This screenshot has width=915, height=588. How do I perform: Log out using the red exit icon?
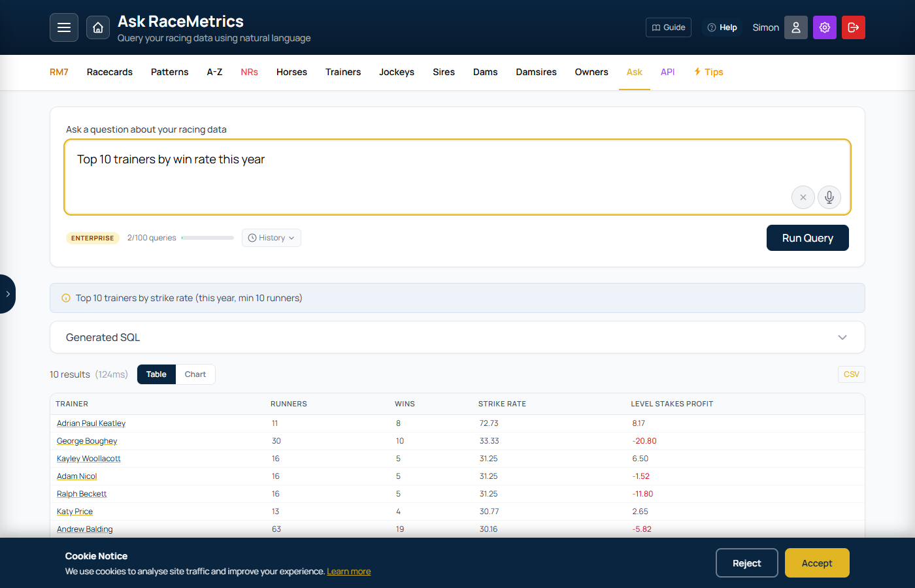853,27
